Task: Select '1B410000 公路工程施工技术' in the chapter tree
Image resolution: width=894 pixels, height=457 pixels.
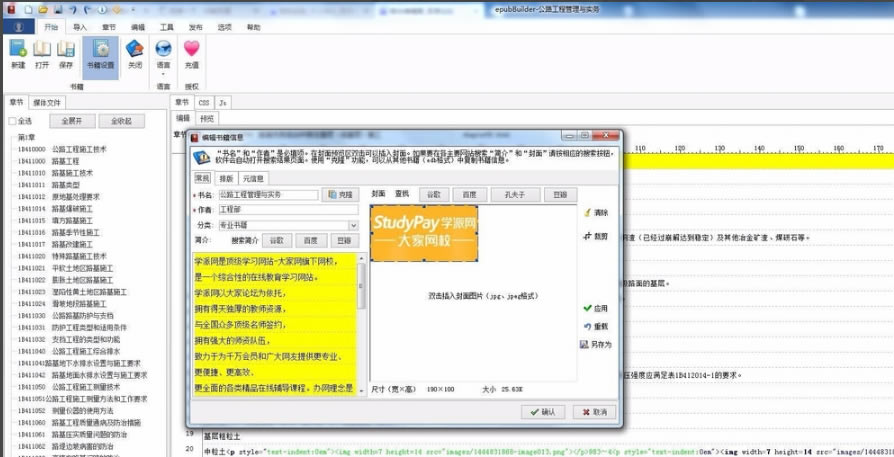Action: coord(62,149)
